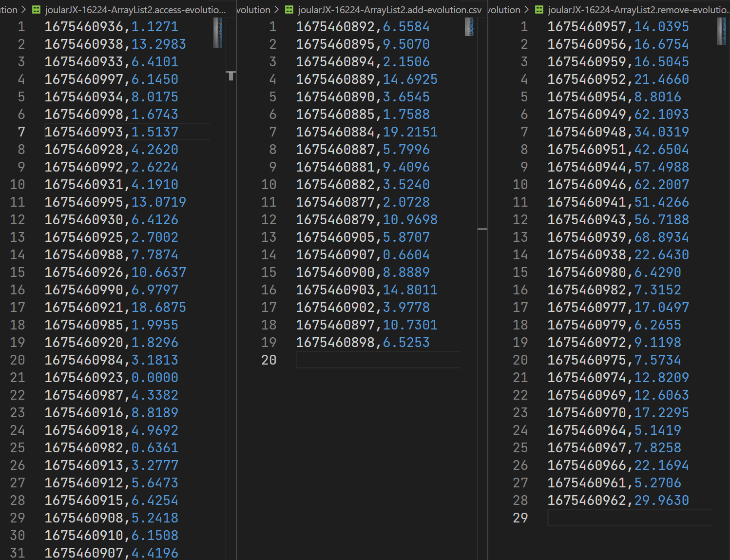This screenshot has width=730, height=560.
Task: Click the highlighted row 1675460993,1.5137
Action: (112, 132)
